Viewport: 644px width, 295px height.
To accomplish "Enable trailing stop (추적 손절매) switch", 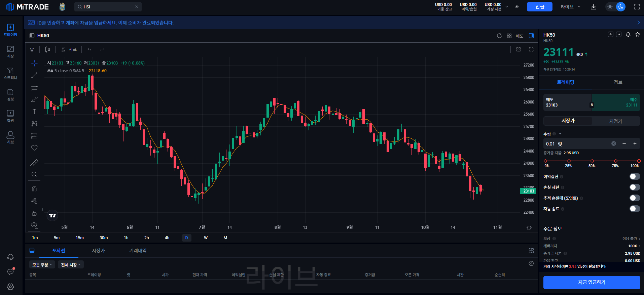I will click(x=635, y=198).
